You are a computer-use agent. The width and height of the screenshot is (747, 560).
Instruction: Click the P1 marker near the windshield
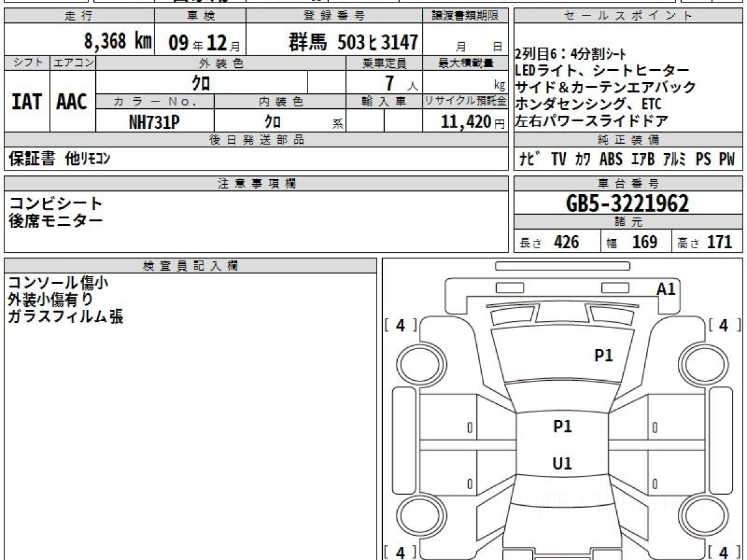click(x=603, y=355)
